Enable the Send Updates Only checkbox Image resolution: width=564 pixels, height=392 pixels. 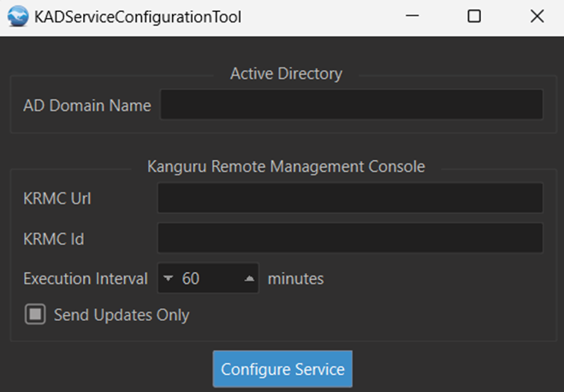[x=35, y=314]
